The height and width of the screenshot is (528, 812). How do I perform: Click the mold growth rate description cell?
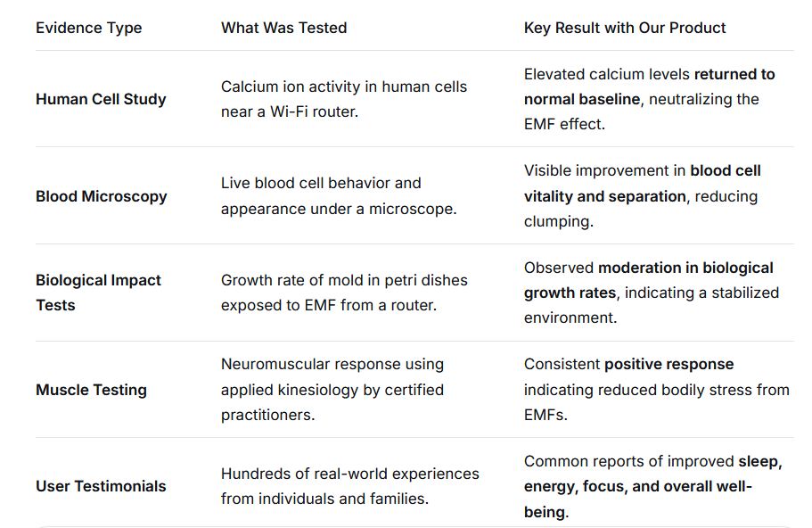344,293
